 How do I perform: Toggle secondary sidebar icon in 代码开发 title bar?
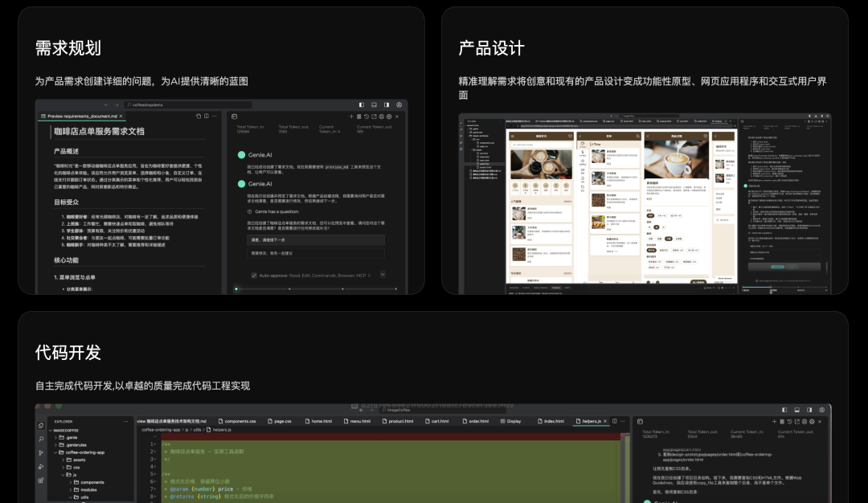coord(809,410)
